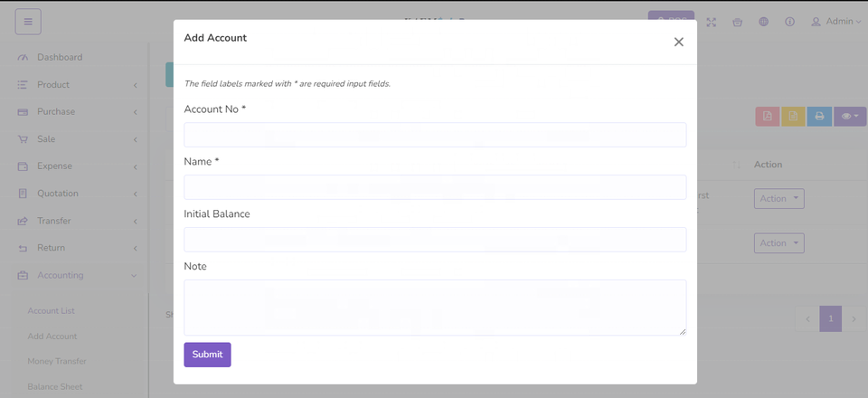The image size is (868, 398).
Task: Open Dashboard from the sidebar
Action: [60, 58]
